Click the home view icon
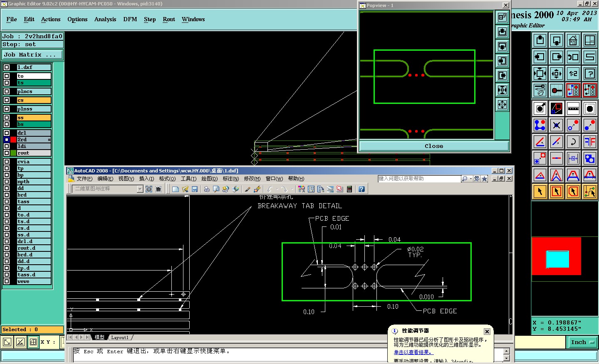This screenshot has width=599, height=364. click(x=573, y=40)
